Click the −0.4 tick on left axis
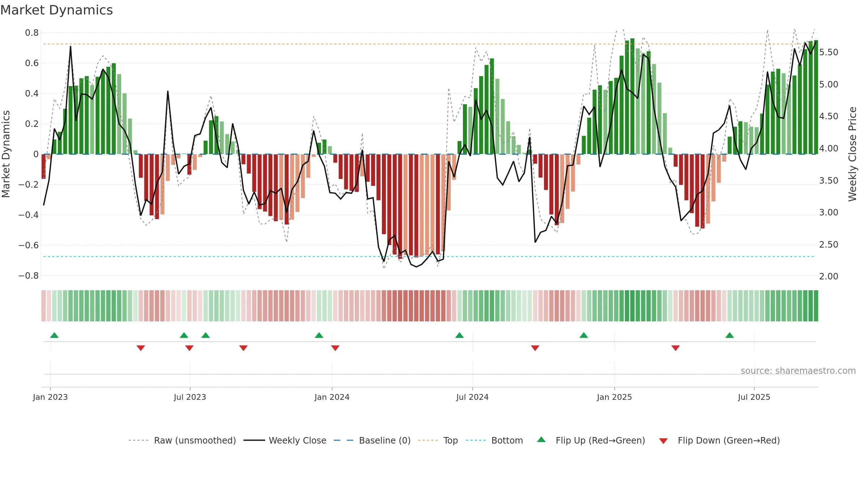Screen dimensions: 868x488 coord(29,215)
